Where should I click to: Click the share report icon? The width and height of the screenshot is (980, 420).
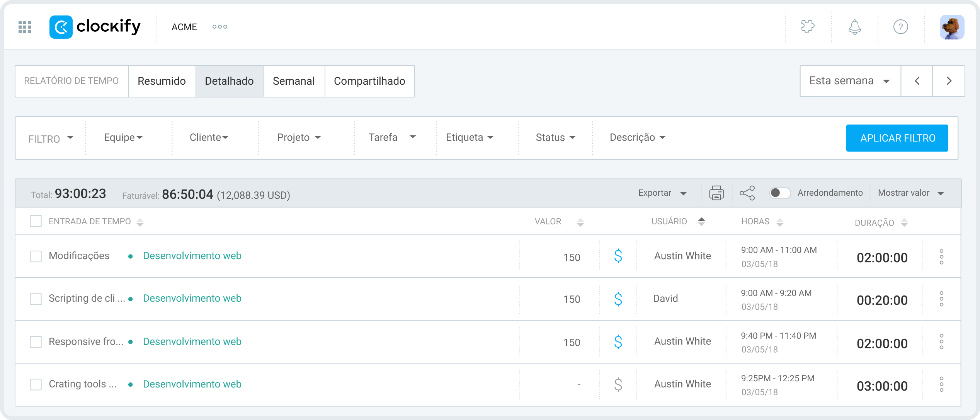pos(747,193)
